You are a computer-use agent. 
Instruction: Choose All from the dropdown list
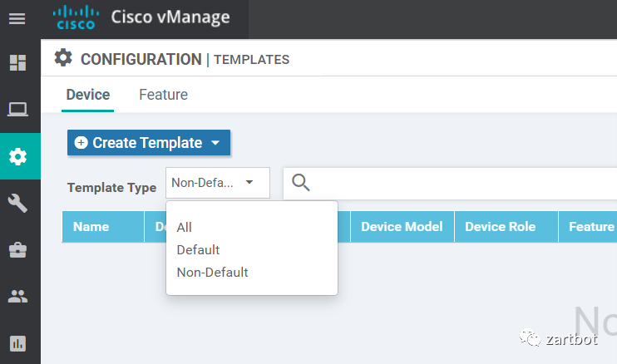coord(185,227)
